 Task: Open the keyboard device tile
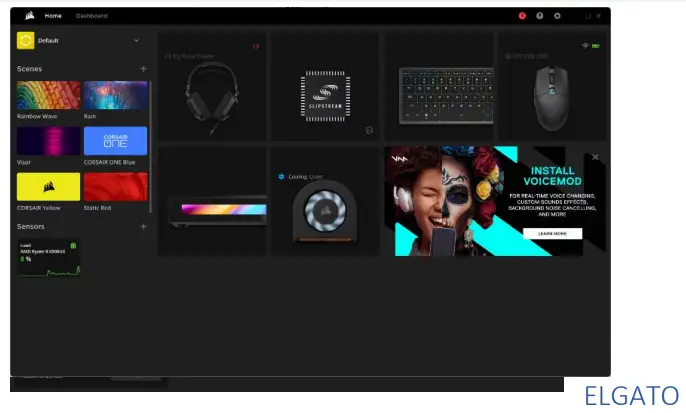[x=439, y=86]
